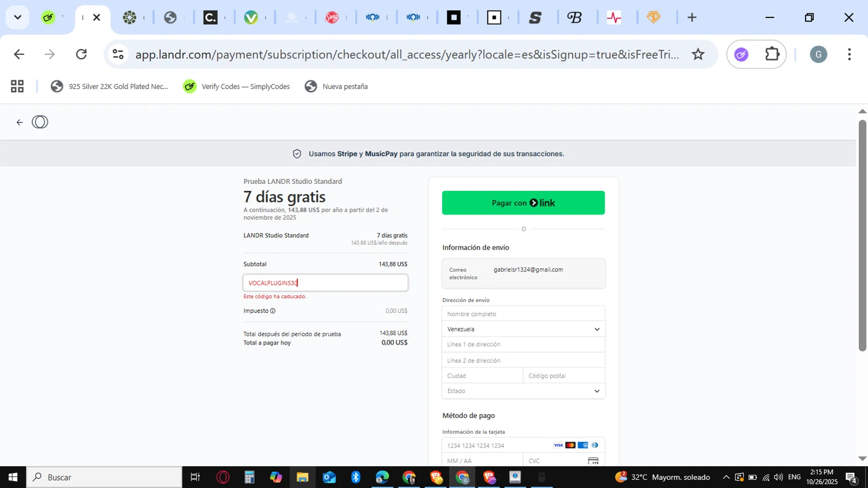Switch to the black S logo tab

535,17
